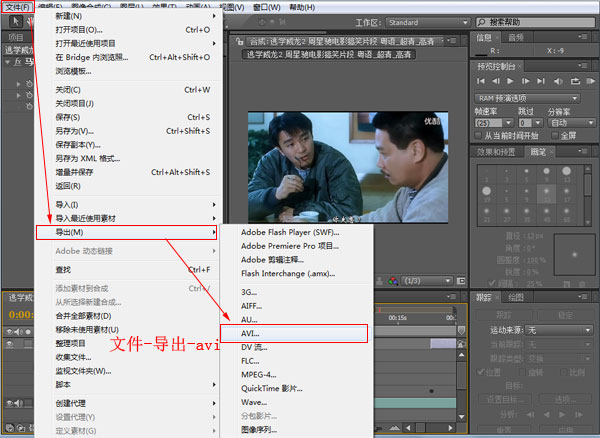
Task: Toggle the composition viewer lock icon
Action: tap(240, 41)
